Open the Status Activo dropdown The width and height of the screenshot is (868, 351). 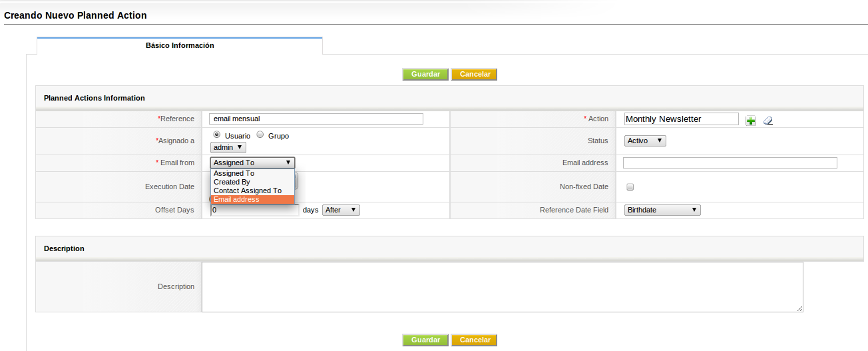pos(645,141)
